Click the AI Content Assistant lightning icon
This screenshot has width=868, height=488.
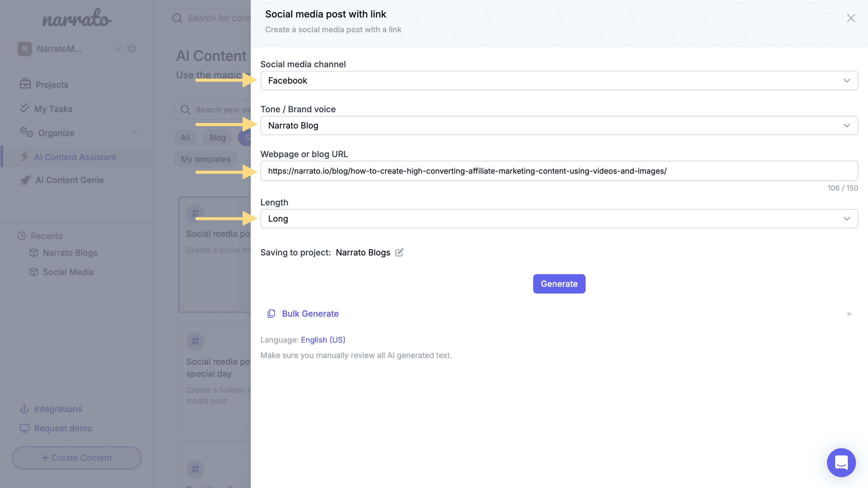click(25, 157)
